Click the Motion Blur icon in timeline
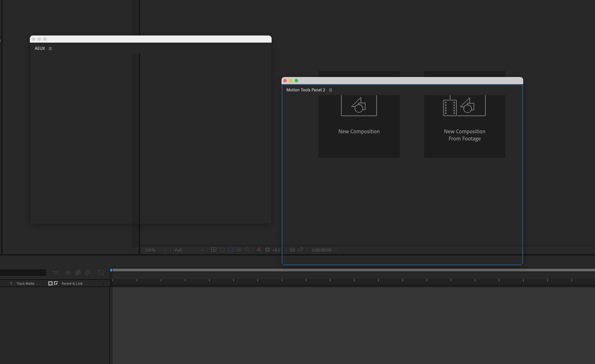 [x=88, y=272]
